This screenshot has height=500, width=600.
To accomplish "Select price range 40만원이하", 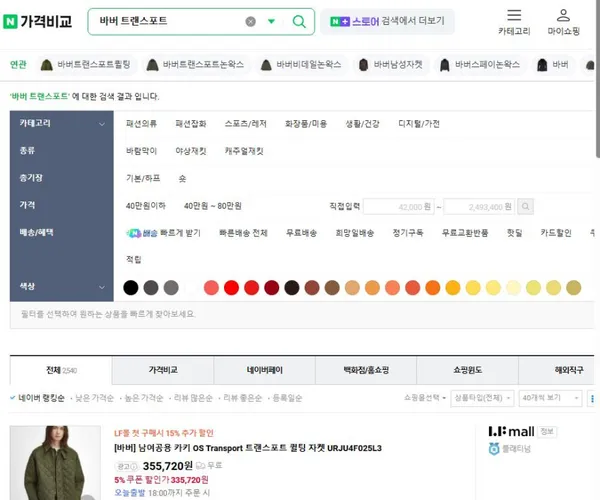I will (x=145, y=206).
